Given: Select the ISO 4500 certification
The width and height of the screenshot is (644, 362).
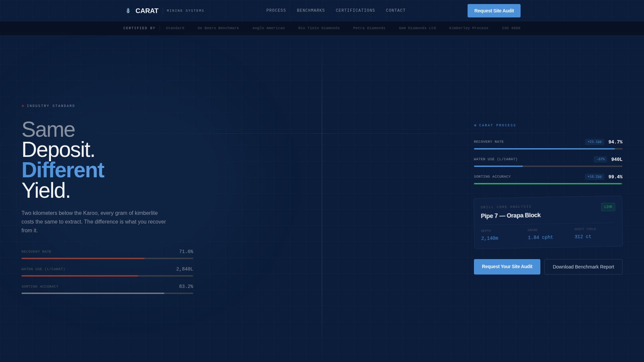Looking at the screenshot, I should click(x=511, y=28).
